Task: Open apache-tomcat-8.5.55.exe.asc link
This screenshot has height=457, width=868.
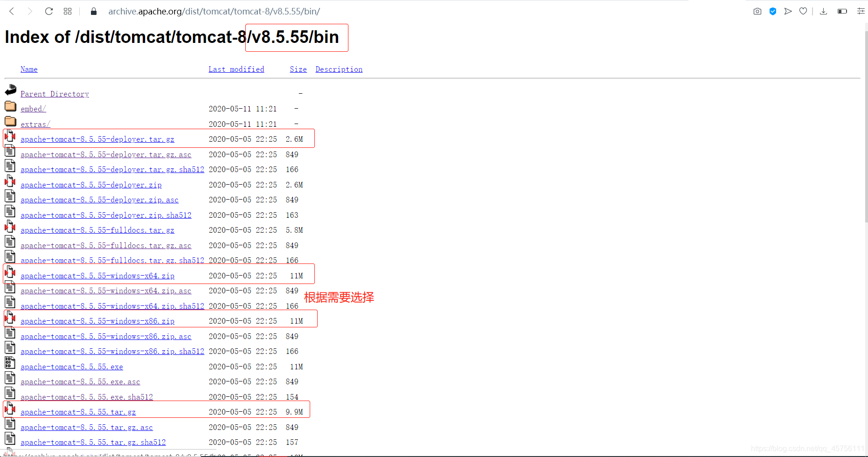Action: 80,382
